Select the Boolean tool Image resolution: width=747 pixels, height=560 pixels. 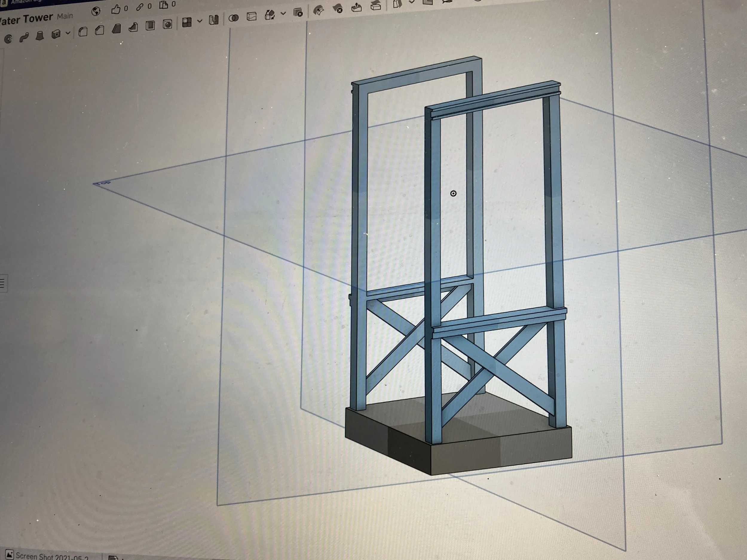pos(233,18)
